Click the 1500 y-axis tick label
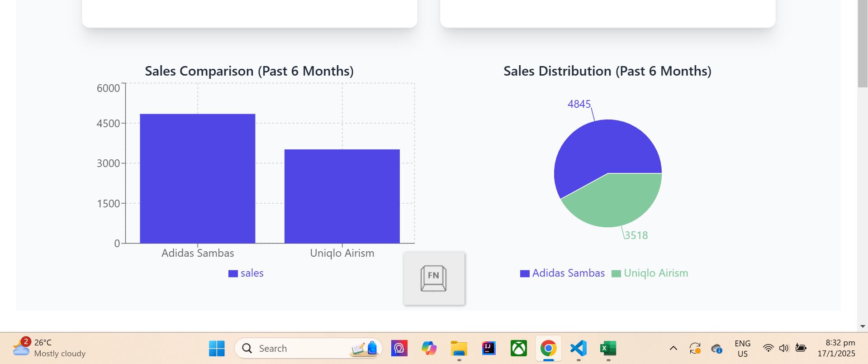 [109, 204]
